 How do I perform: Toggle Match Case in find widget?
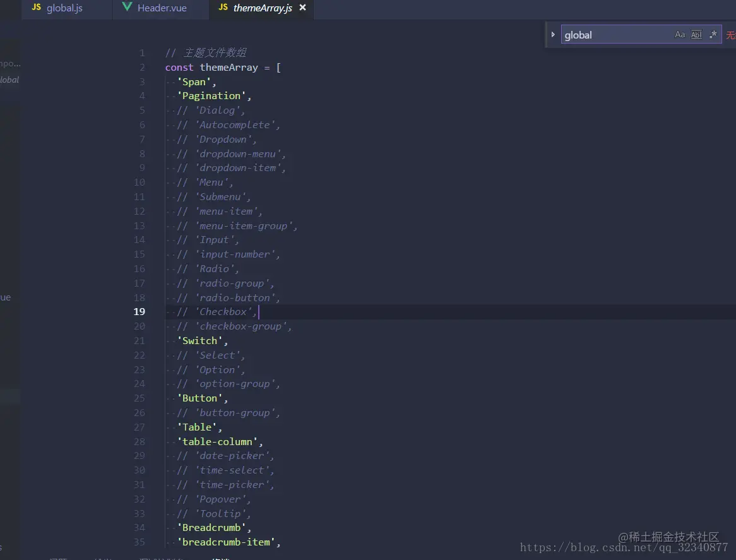click(680, 34)
